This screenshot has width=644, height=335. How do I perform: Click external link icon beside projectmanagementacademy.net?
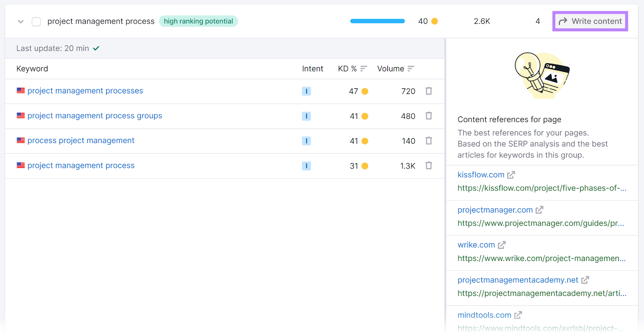(585, 280)
